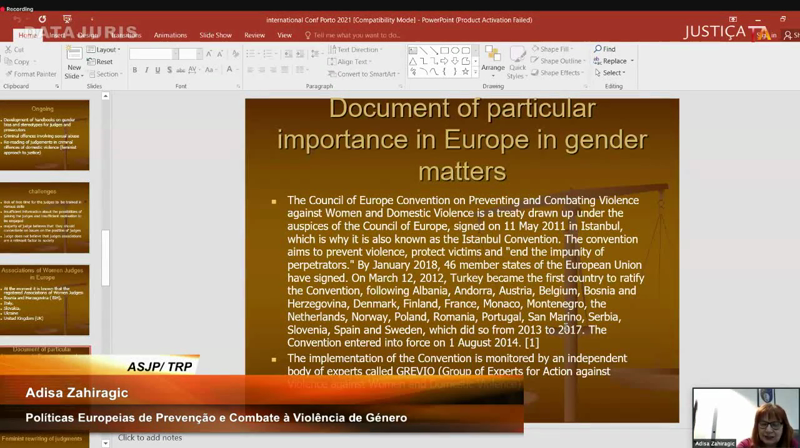Start presentation from beginning in quick access toolbar
This screenshot has height=448, width=800.
(67, 19)
